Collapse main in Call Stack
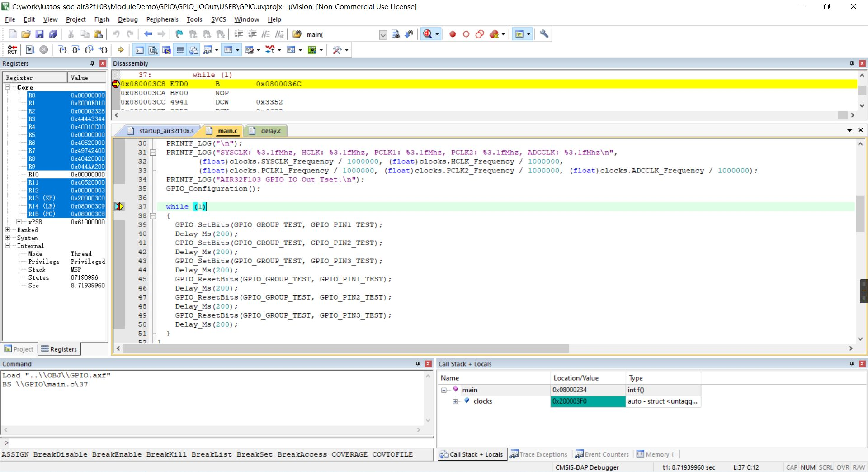Viewport: 868px width, 472px height. click(x=443, y=390)
